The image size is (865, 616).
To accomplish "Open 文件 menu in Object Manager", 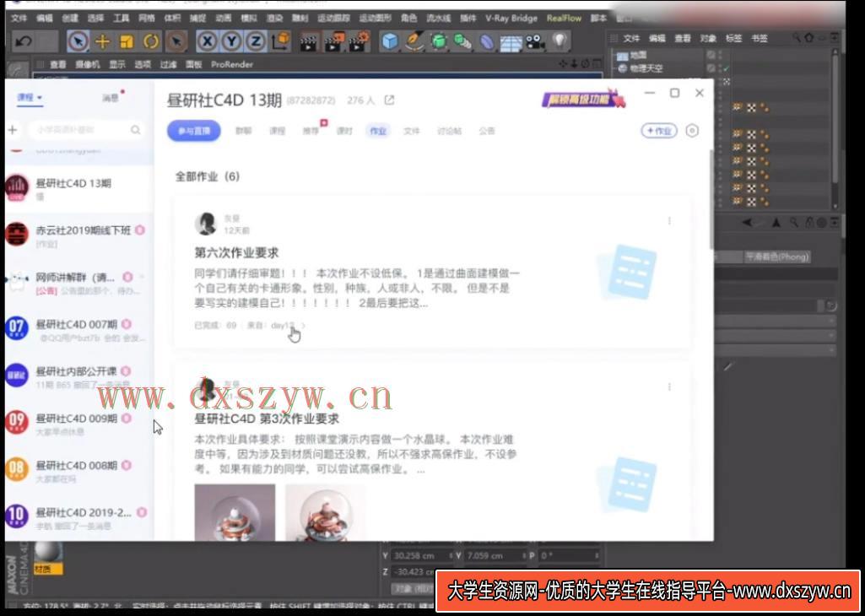I will pos(631,39).
